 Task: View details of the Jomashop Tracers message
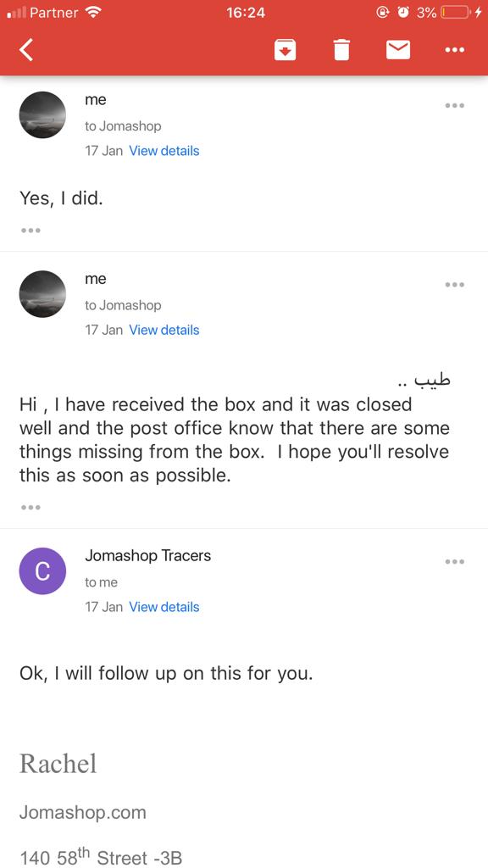pos(164,607)
